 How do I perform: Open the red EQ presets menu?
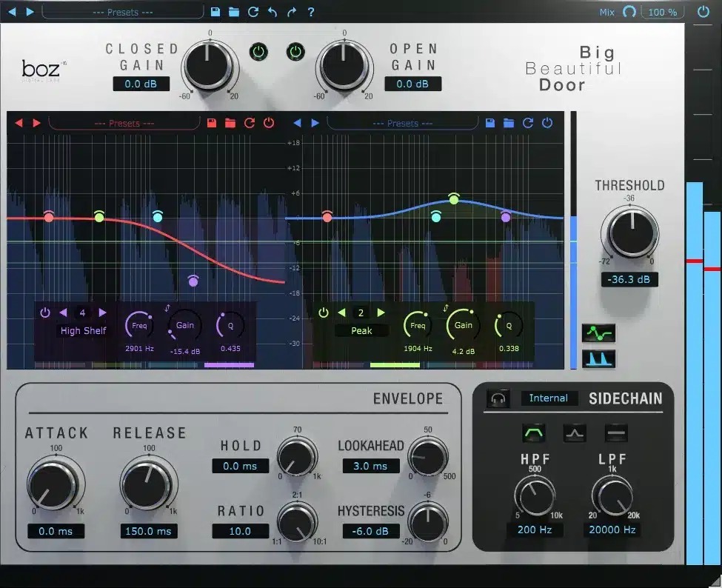[x=124, y=123]
